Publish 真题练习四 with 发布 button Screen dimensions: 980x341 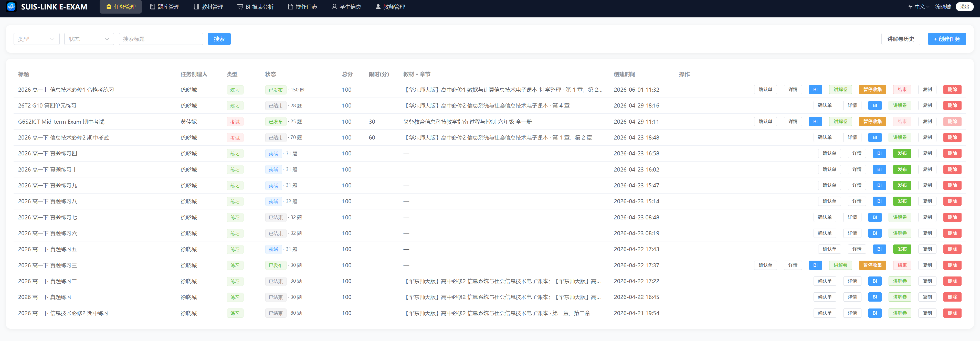[902, 154]
